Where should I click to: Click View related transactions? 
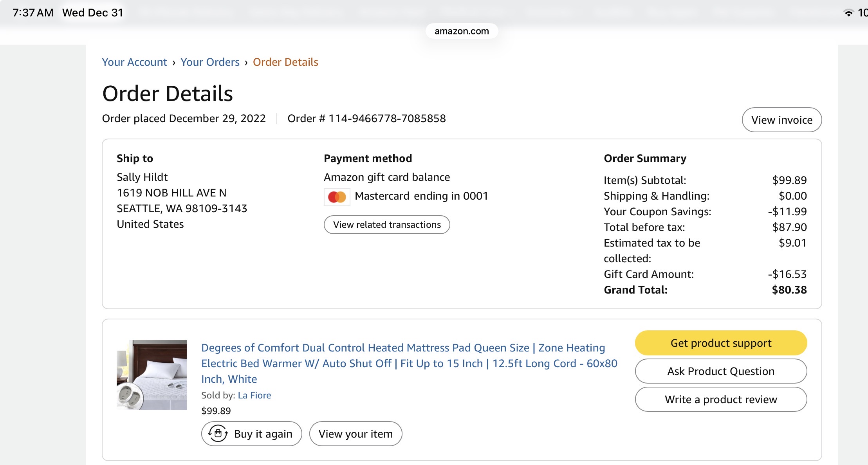(x=387, y=225)
